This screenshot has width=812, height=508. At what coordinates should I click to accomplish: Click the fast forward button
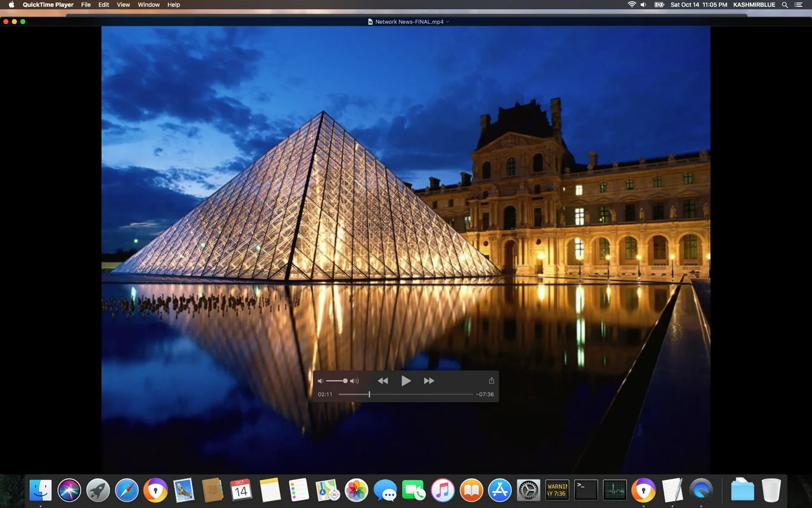click(429, 381)
